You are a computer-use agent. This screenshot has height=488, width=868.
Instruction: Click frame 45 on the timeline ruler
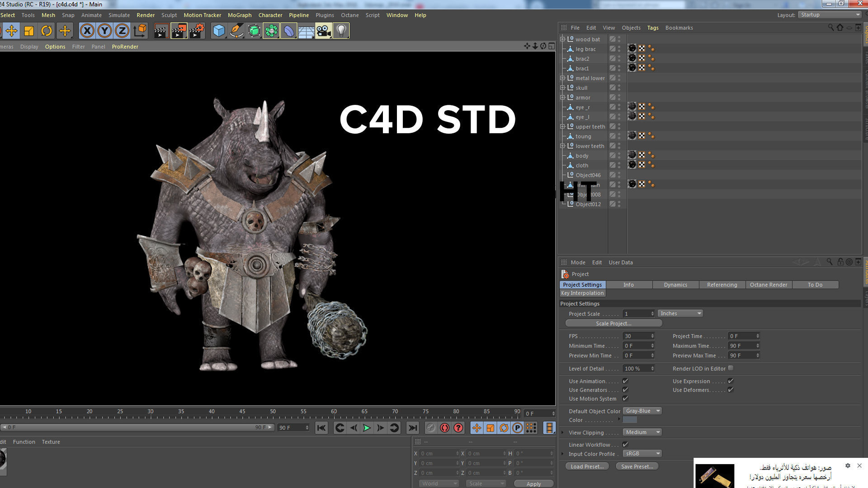[x=242, y=412]
